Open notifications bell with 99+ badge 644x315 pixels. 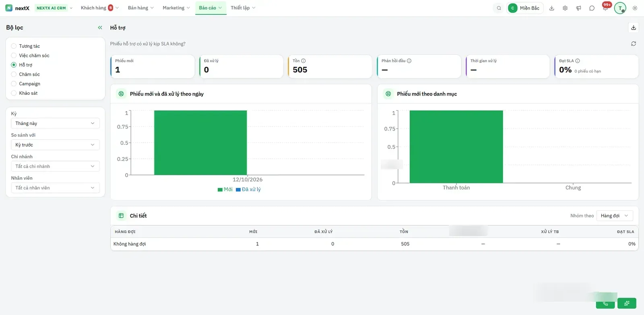tap(605, 8)
